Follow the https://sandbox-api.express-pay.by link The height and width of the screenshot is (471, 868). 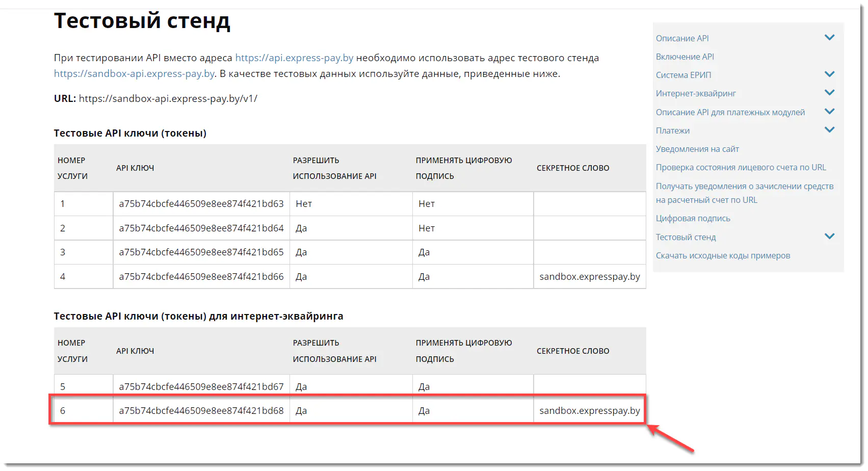(134, 74)
